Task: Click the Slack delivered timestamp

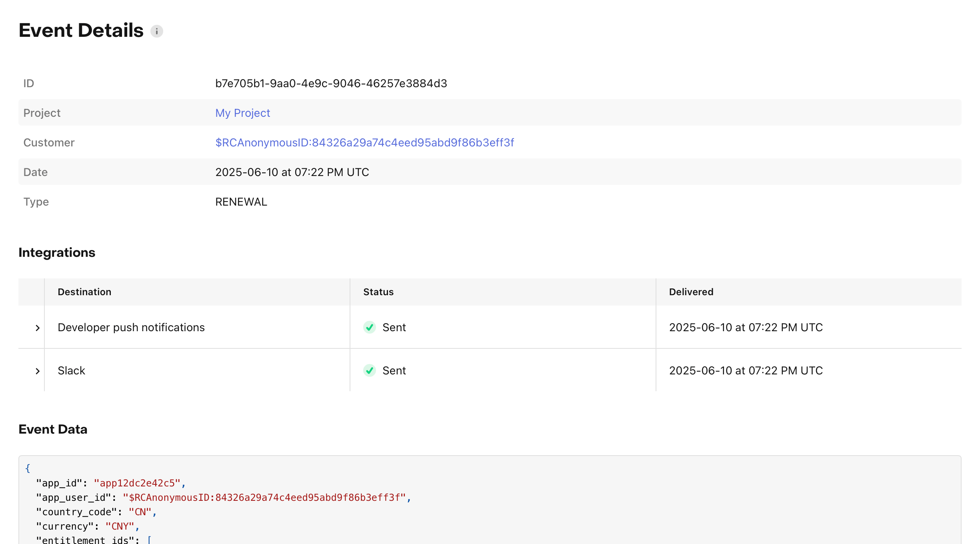Action: [x=746, y=371]
